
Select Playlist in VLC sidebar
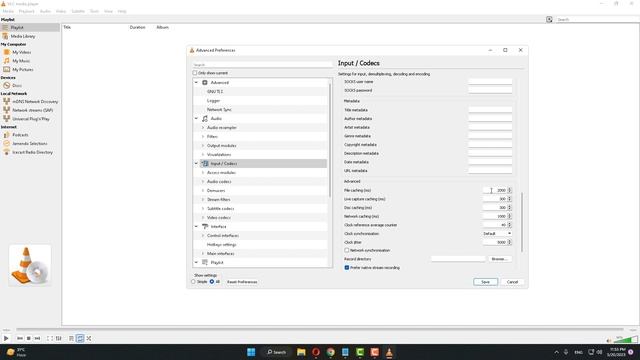pyautogui.click(x=30, y=27)
